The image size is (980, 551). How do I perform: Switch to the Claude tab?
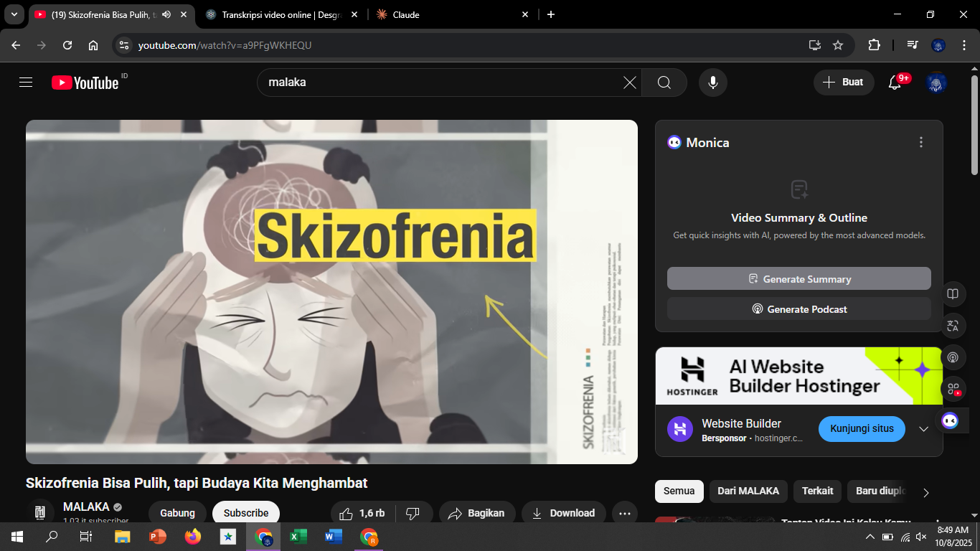(453, 14)
